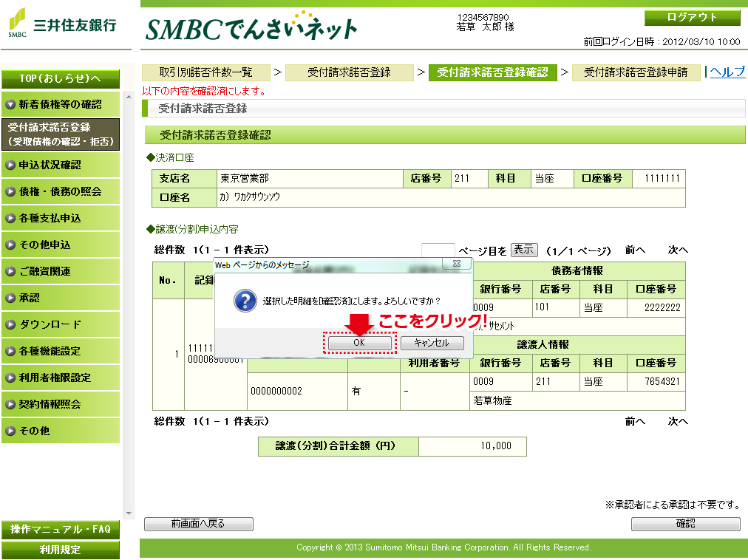Click arrow icon beside 申込状況確認

[x=10, y=165]
